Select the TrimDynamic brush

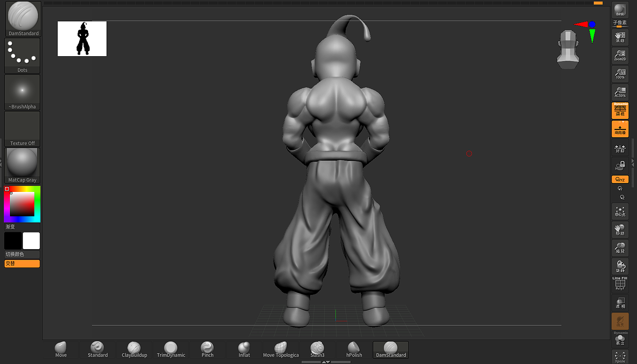171,350
